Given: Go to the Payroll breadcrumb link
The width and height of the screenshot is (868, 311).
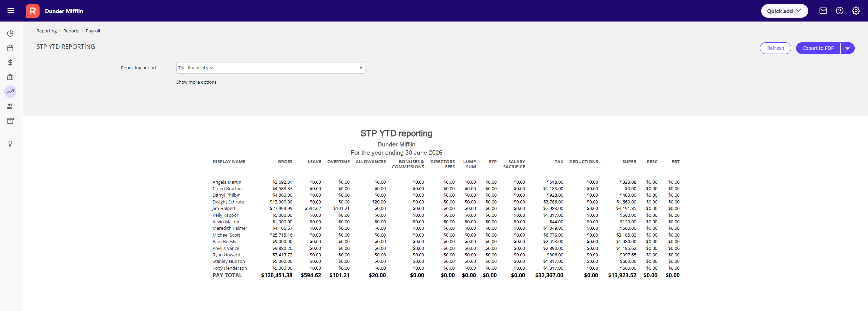Looking at the screenshot, I should (x=93, y=31).
